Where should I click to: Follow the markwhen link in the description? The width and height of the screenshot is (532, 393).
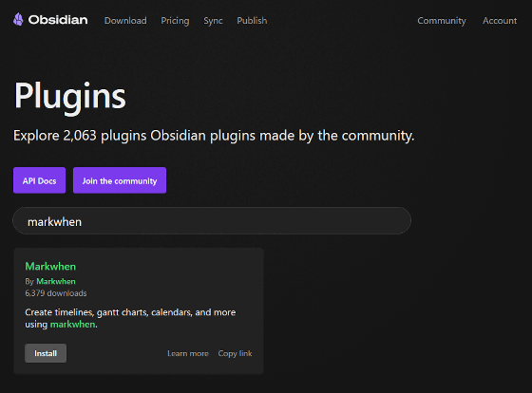coord(72,325)
